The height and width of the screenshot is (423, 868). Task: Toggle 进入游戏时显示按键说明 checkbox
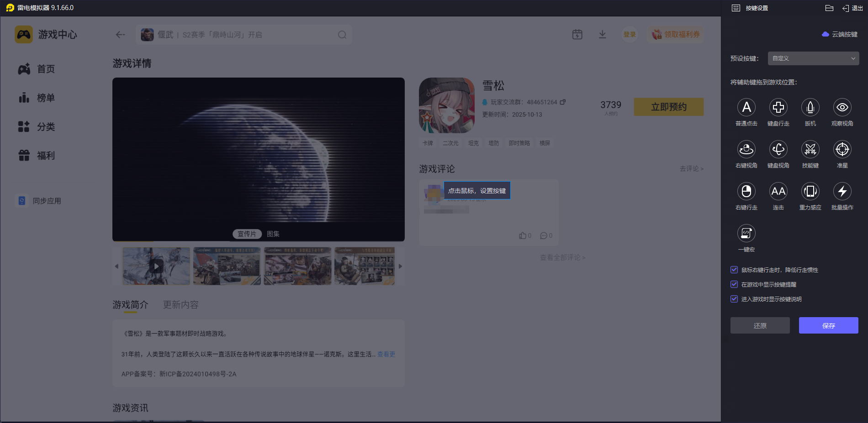pyautogui.click(x=734, y=299)
